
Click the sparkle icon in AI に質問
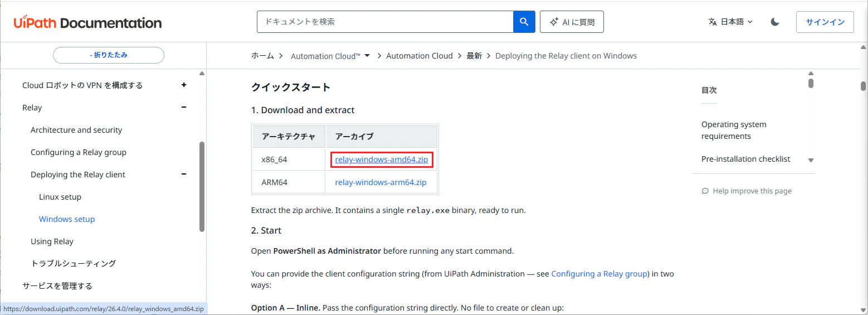554,22
